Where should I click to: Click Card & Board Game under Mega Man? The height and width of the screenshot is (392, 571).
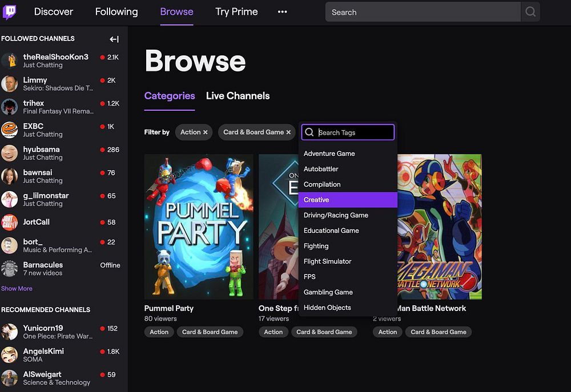(x=439, y=332)
